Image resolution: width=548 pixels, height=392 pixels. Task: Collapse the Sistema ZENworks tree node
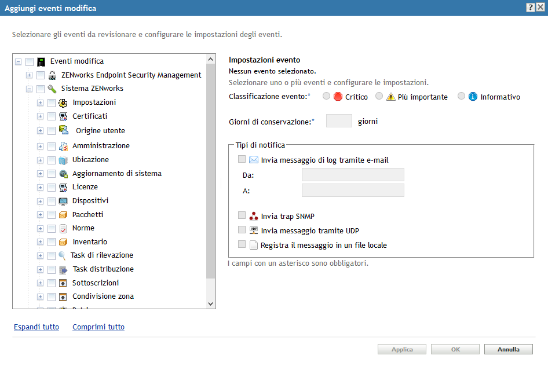(x=29, y=89)
